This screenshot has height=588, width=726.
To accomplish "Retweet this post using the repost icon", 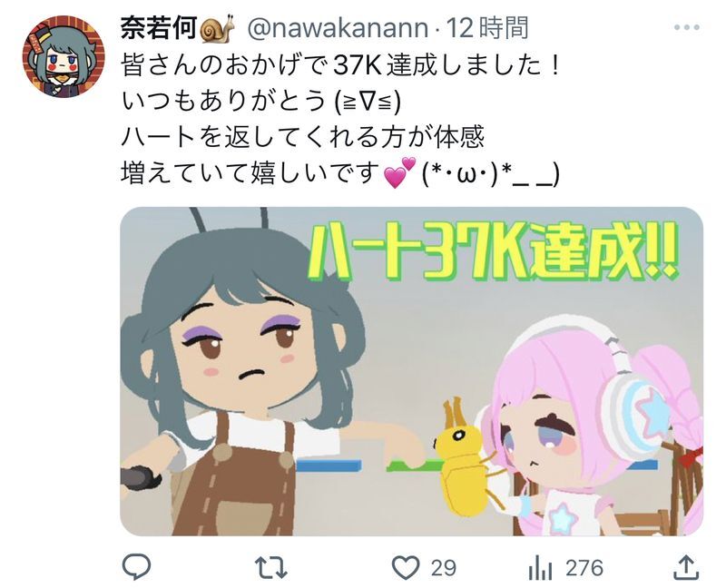I will click(271, 568).
